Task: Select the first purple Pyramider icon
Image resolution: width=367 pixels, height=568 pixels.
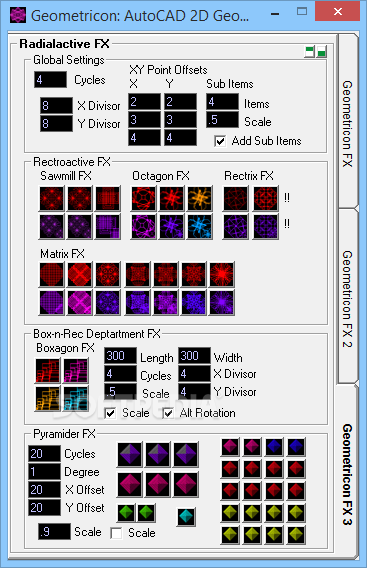Action: [x=130, y=454]
